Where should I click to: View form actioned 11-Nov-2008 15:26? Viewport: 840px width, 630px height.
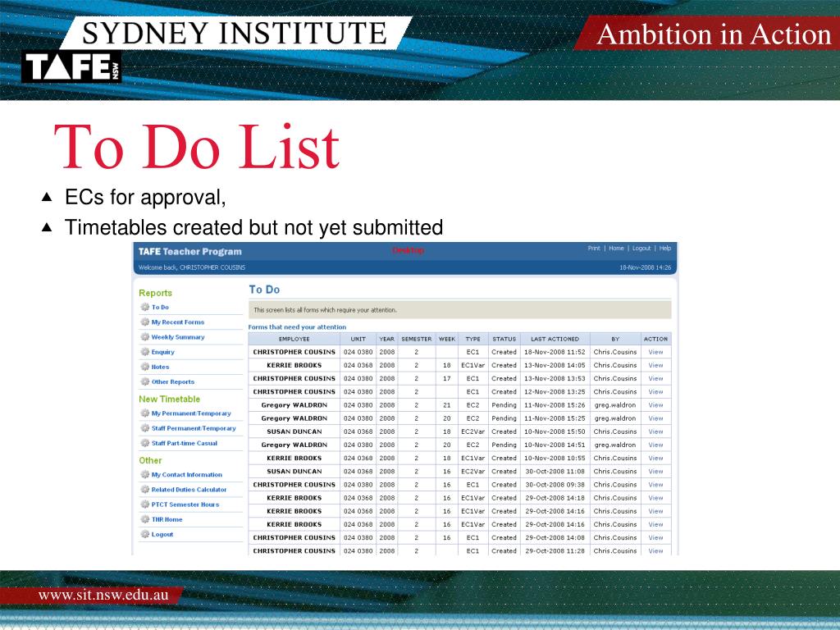[x=655, y=405]
